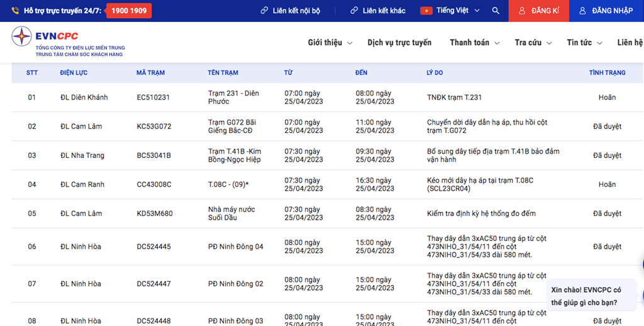Click the Lý do column header

click(x=435, y=73)
